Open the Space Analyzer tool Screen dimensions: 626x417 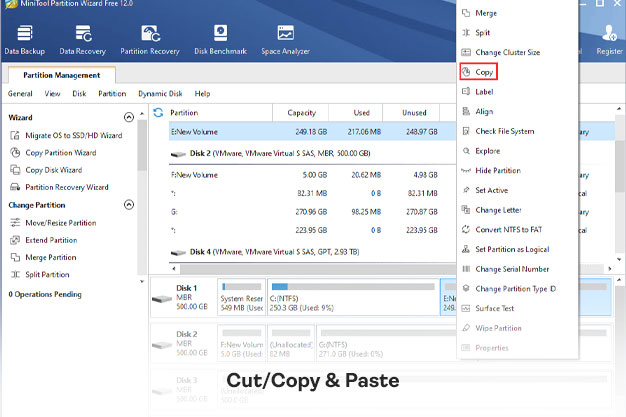click(x=285, y=40)
